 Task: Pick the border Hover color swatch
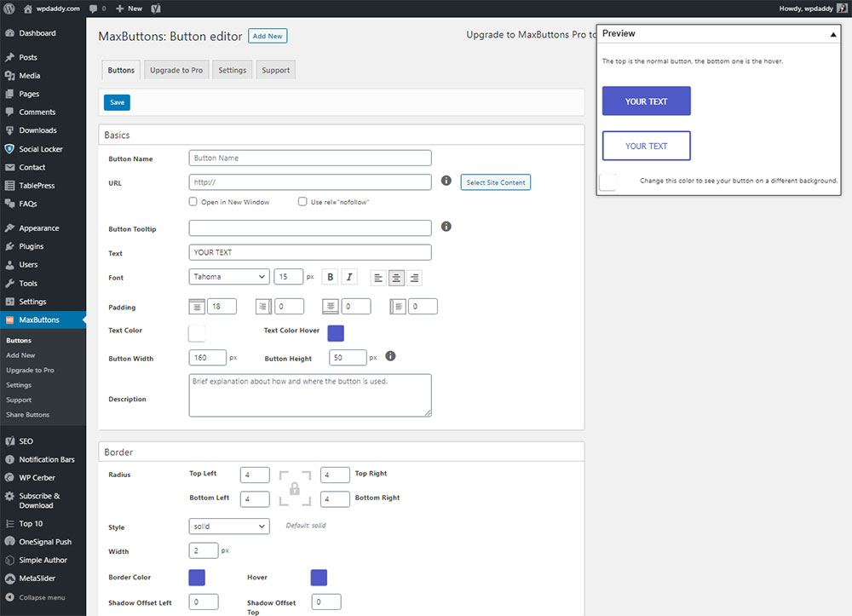tap(319, 578)
